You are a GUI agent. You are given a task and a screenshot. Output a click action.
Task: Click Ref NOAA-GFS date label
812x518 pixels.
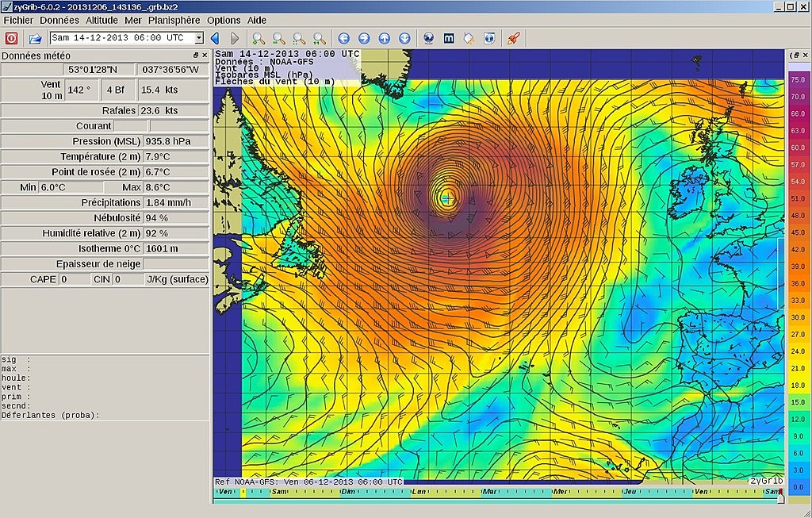(x=308, y=482)
